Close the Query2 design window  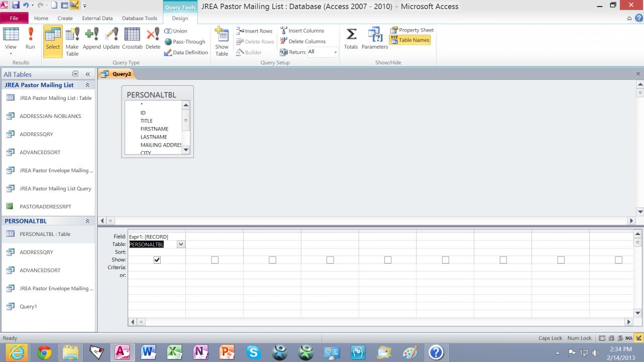click(638, 74)
